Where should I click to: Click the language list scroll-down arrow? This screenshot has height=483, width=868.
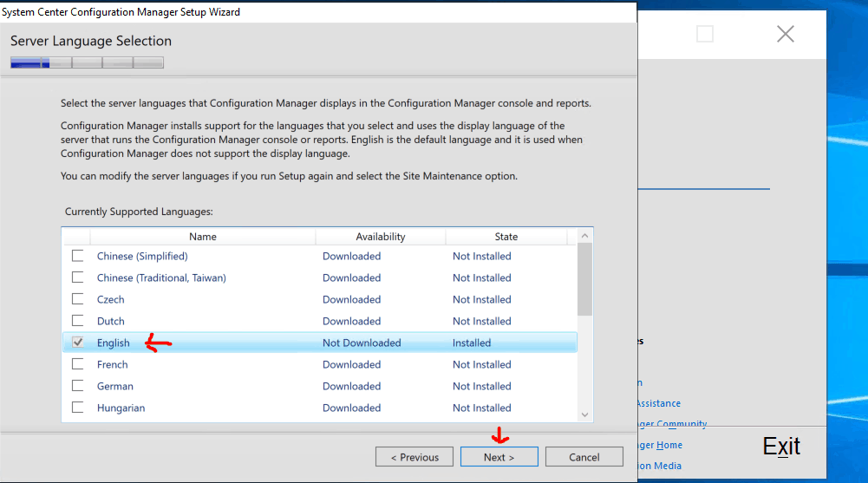pyautogui.click(x=584, y=414)
